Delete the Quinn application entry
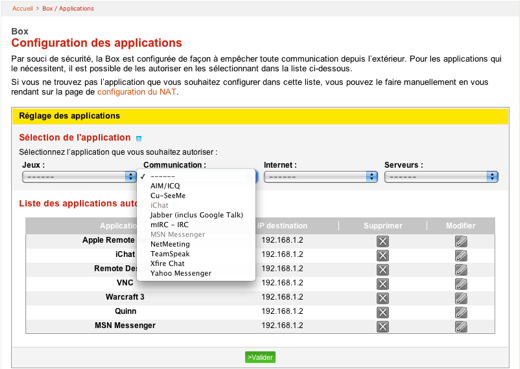 pyautogui.click(x=382, y=312)
